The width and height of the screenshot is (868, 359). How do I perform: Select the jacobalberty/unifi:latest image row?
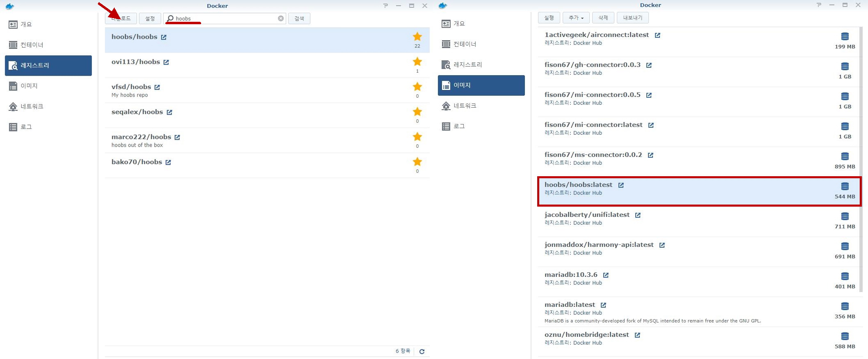699,221
